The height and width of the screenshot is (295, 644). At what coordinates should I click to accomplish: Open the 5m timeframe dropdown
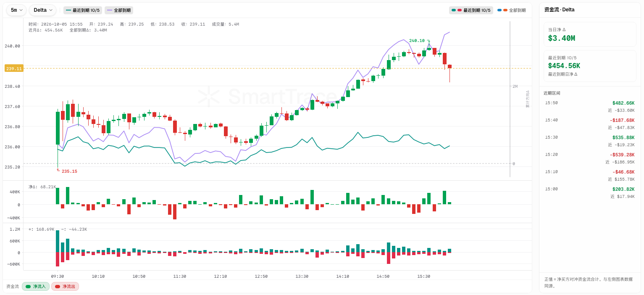pyautogui.click(x=16, y=10)
